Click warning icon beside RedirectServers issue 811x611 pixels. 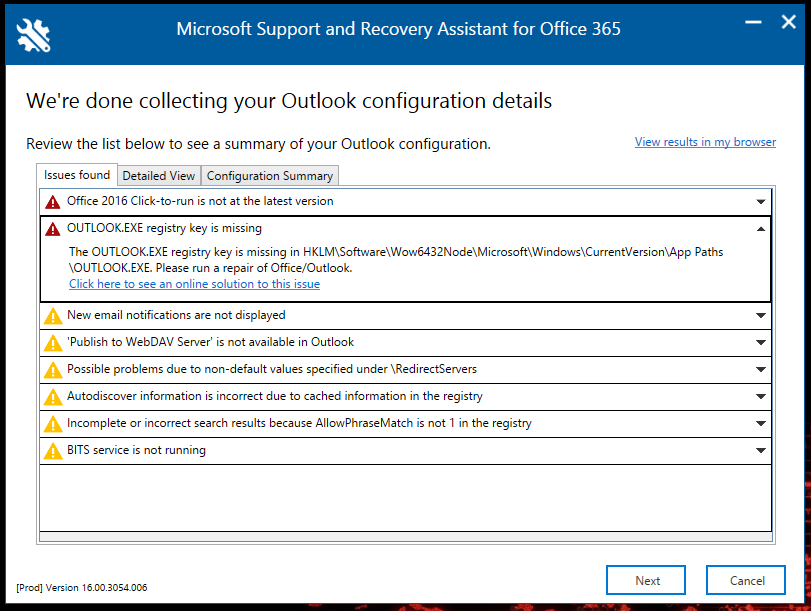click(53, 370)
